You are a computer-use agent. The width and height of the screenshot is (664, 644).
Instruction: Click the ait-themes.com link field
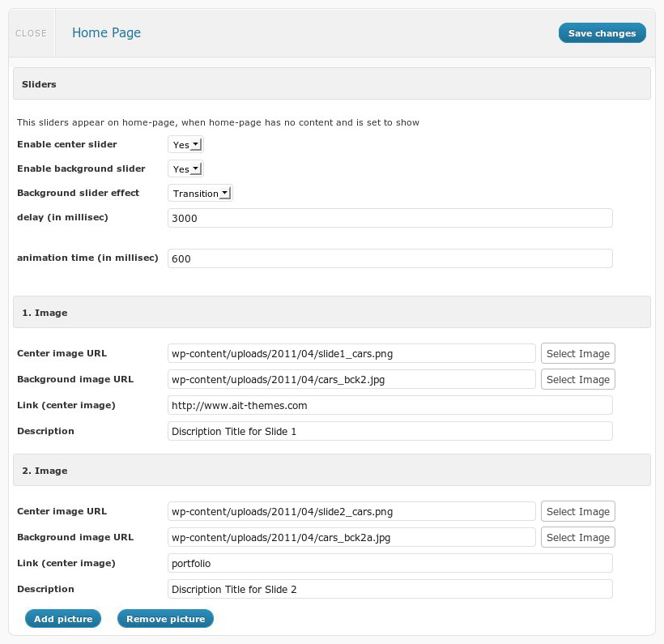pyautogui.click(x=389, y=405)
